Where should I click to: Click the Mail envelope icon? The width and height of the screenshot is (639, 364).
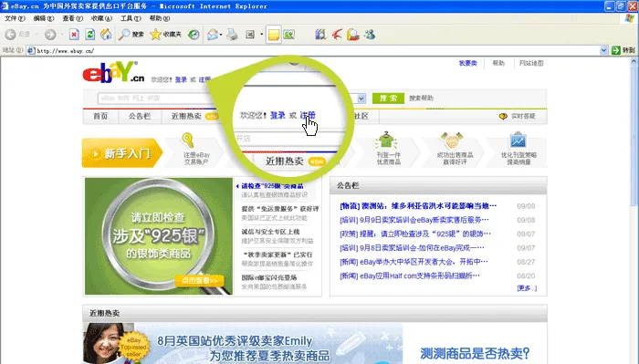(x=213, y=35)
